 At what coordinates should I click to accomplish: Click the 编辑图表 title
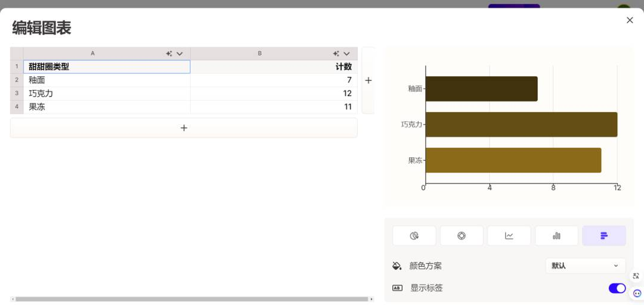(42, 28)
